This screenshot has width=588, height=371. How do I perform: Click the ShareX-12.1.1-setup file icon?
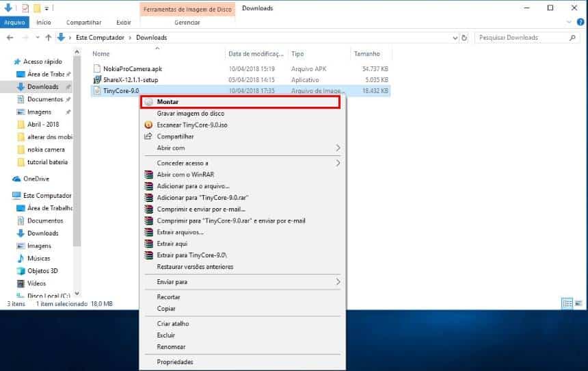[96, 79]
